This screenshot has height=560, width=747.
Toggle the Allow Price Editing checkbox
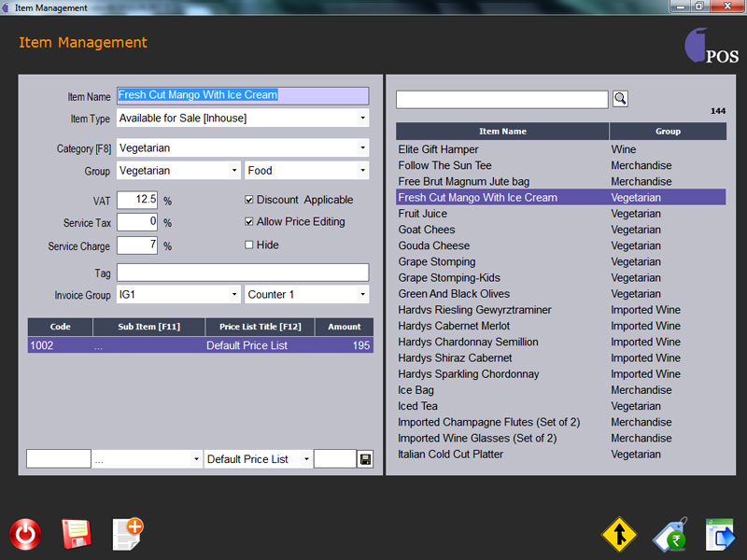(249, 222)
